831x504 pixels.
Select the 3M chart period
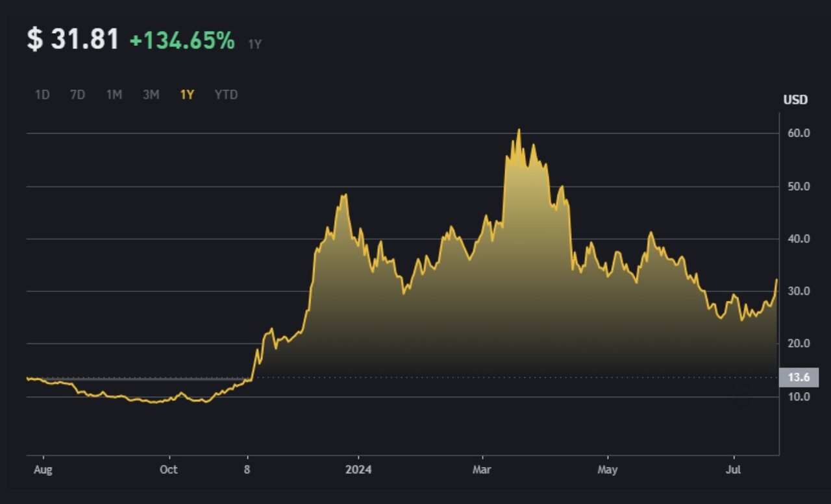point(151,95)
